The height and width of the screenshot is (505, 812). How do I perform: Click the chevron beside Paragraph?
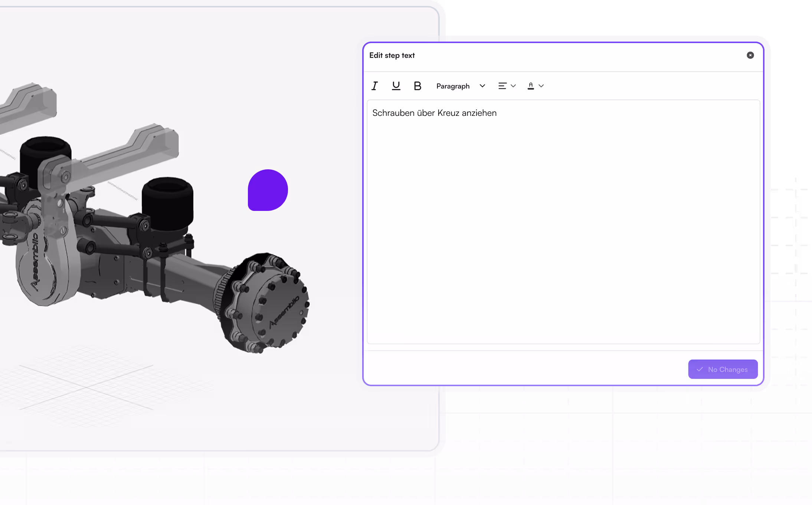pyautogui.click(x=482, y=86)
